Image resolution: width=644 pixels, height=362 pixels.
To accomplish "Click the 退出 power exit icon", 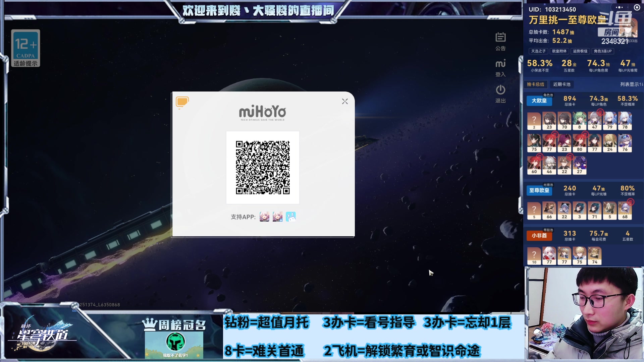I will 500,90.
